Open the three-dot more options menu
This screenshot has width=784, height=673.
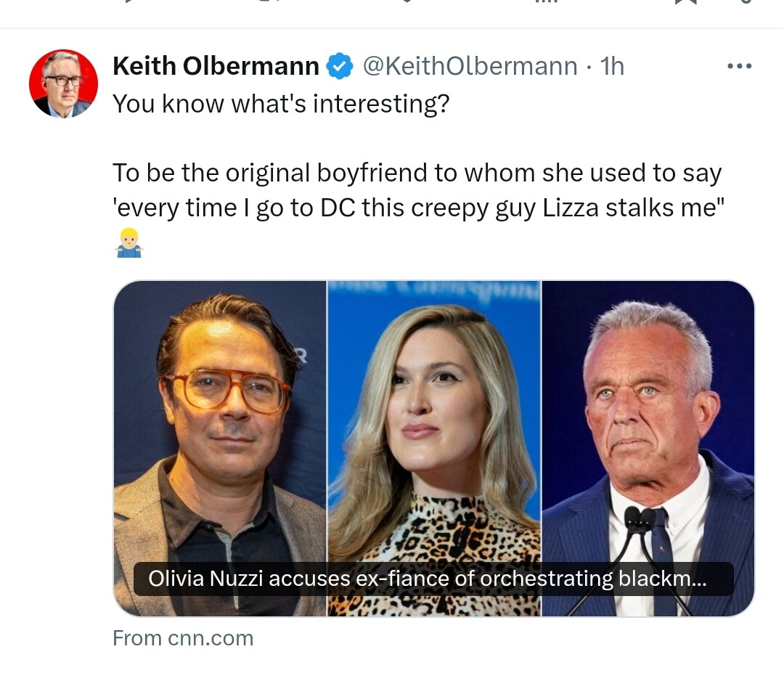pos(739,66)
